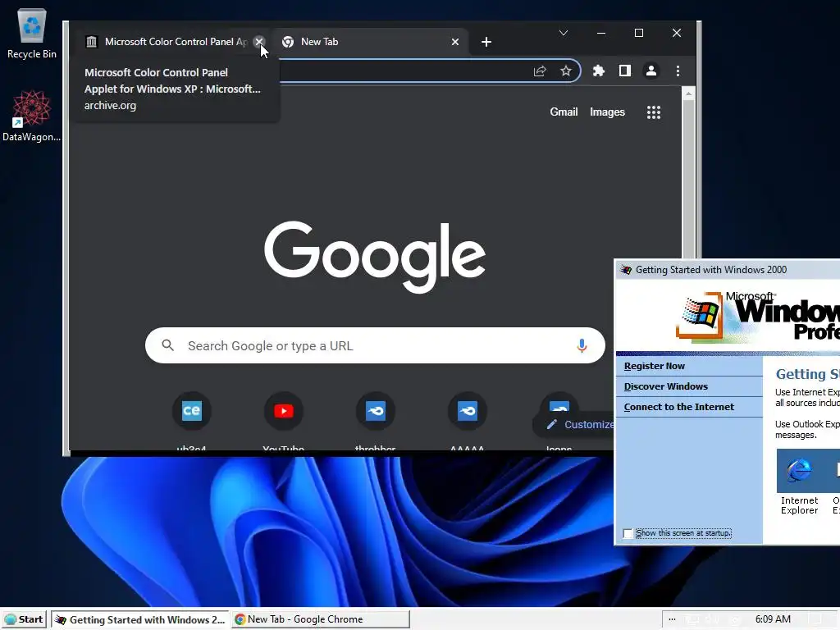Image resolution: width=840 pixels, height=630 pixels.
Task: Click Discover Windows in Getting Started window
Action: click(x=666, y=386)
